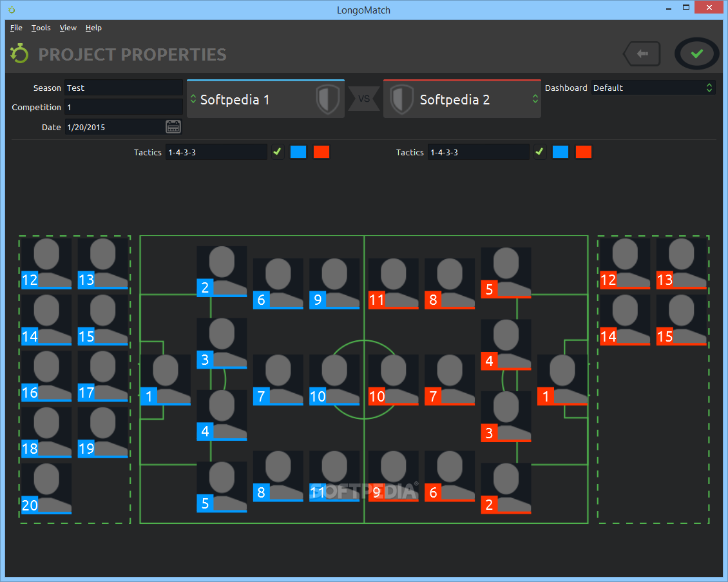Choose blue color for Softpedia 2

560,152
